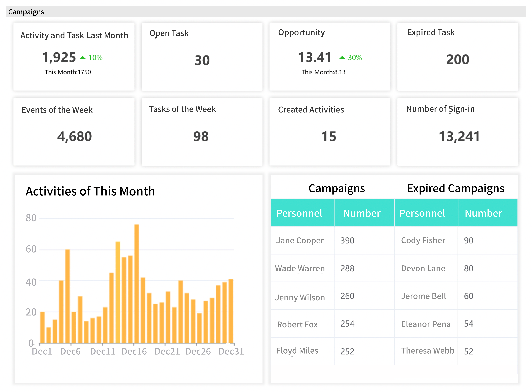Viewport: 532px width, 392px height.
Task: Click first Personnel column header
Action: (x=299, y=213)
